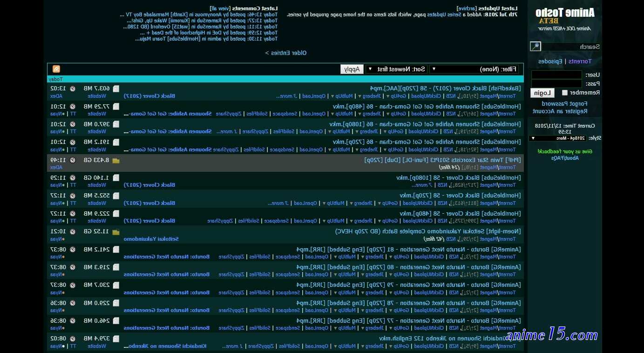This screenshot has width=644, height=353.
Task: Open BakedFish Black Clover 58 AAC entry
Action: coord(446,88)
